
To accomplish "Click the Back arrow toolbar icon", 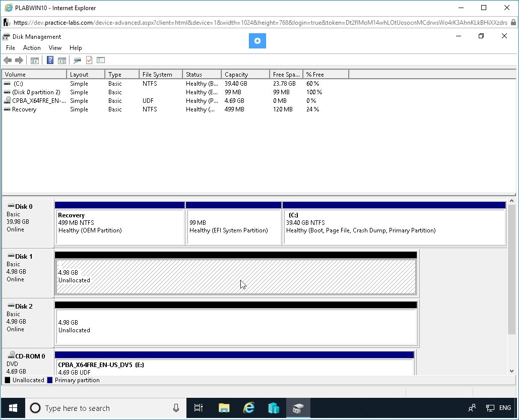I will [x=7, y=61].
